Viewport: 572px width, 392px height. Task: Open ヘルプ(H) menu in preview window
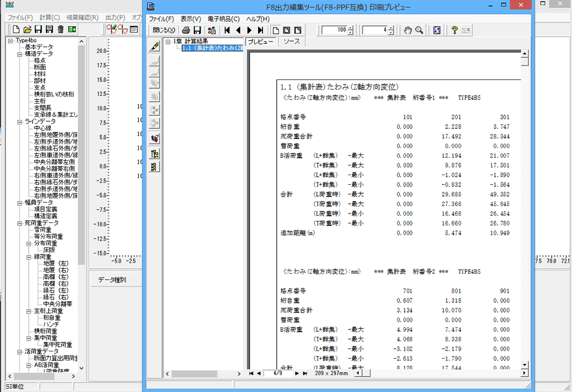click(x=258, y=19)
